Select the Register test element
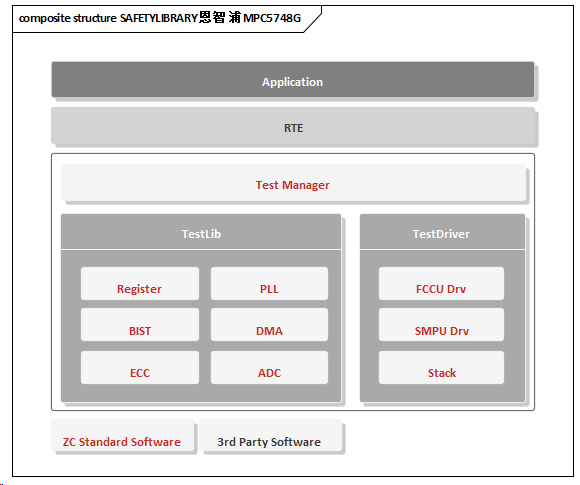This screenshot has height=485, width=580. [140, 284]
